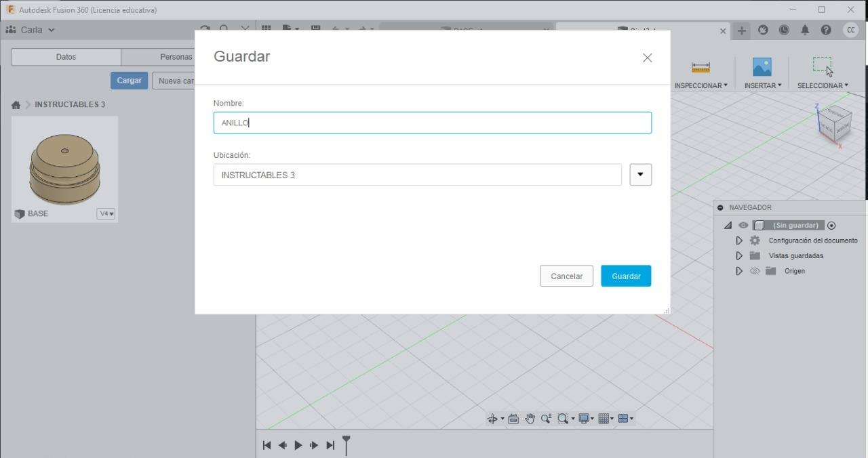Toggle hidden eye of Origen folder

755,271
